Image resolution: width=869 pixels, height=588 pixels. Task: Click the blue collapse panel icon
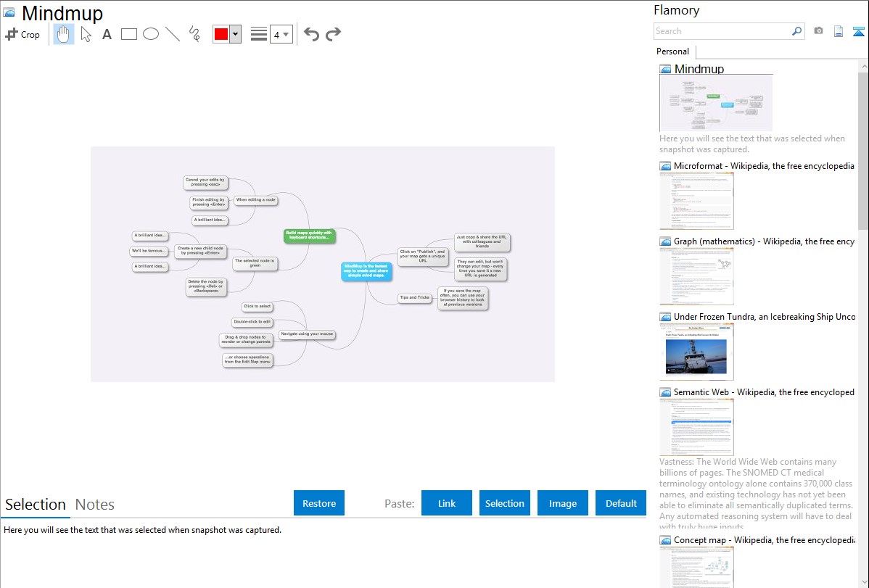tap(858, 32)
